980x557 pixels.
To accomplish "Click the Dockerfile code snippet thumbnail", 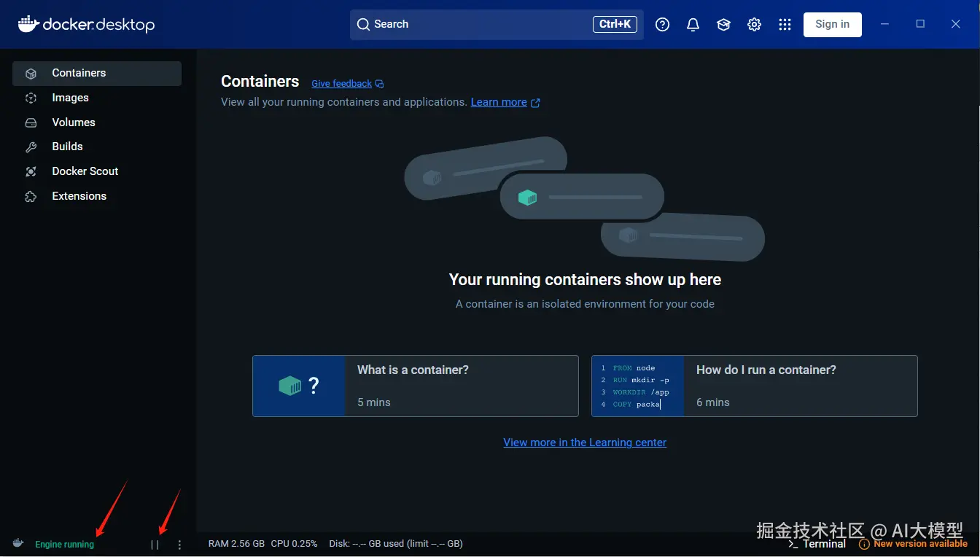I will (x=638, y=386).
